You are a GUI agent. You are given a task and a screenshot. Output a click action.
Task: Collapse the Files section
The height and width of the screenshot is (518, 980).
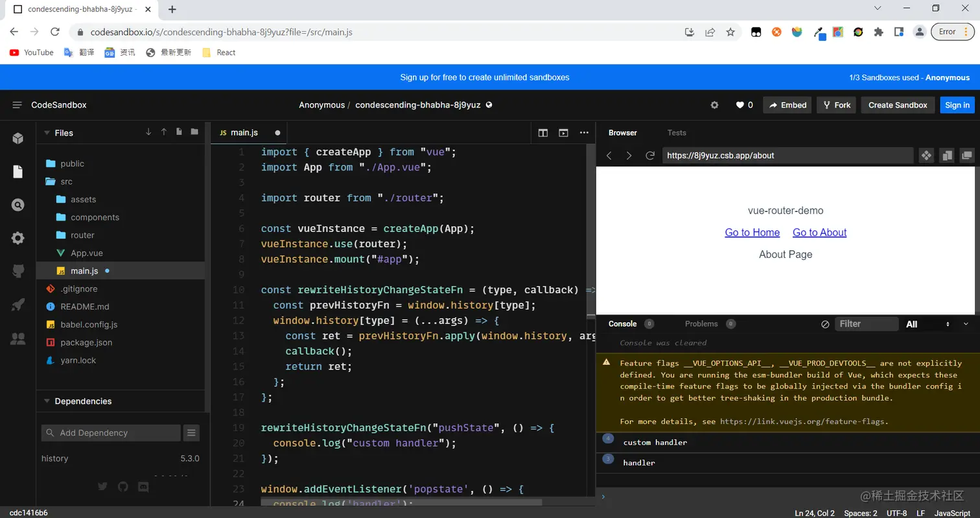point(47,133)
